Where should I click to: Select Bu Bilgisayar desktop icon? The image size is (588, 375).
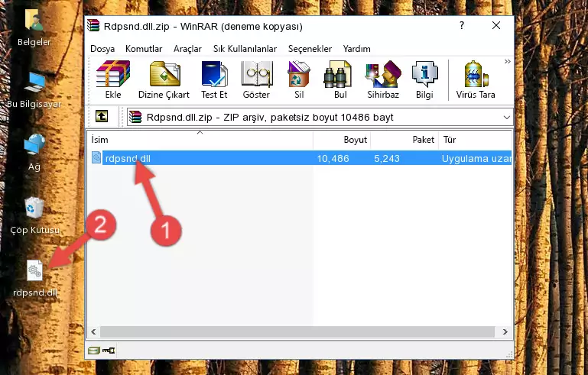(x=34, y=90)
